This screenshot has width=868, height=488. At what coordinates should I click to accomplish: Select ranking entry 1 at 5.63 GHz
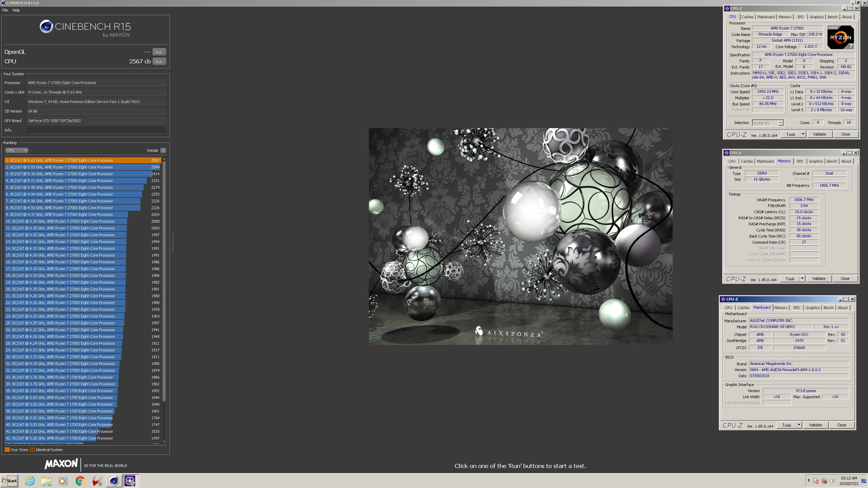coord(83,160)
